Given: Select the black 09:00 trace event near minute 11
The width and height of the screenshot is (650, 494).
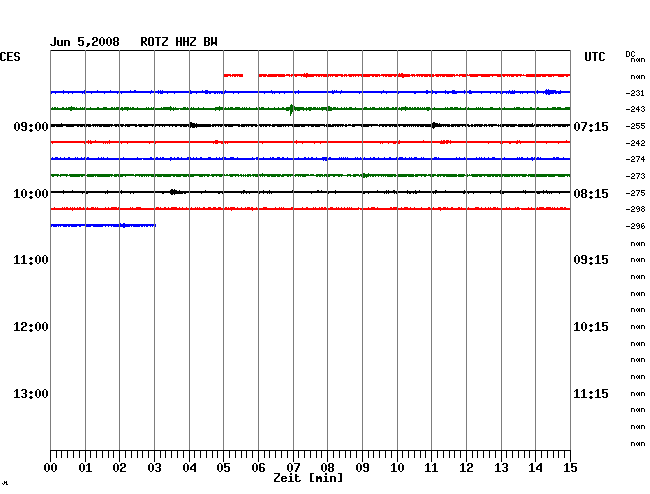Looking at the screenshot, I should tap(435, 125).
